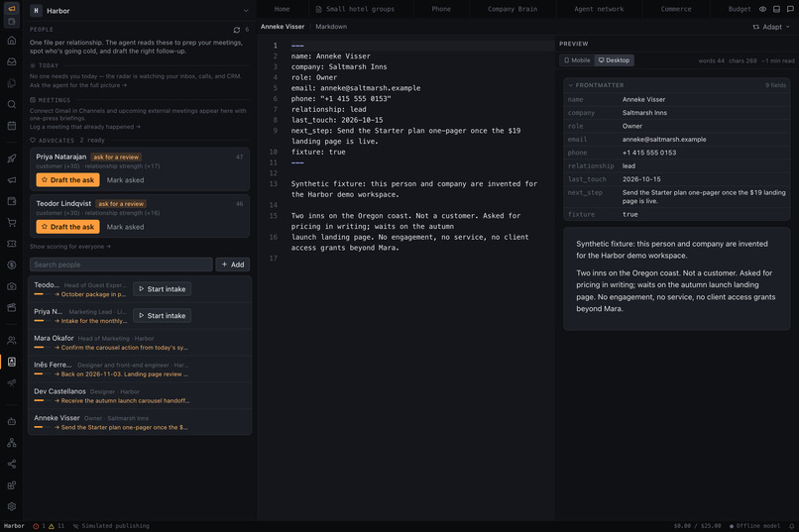Image resolution: width=799 pixels, height=532 pixels.
Task: Open the camera icon in the sidebar
Action: pyautogui.click(x=12, y=286)
